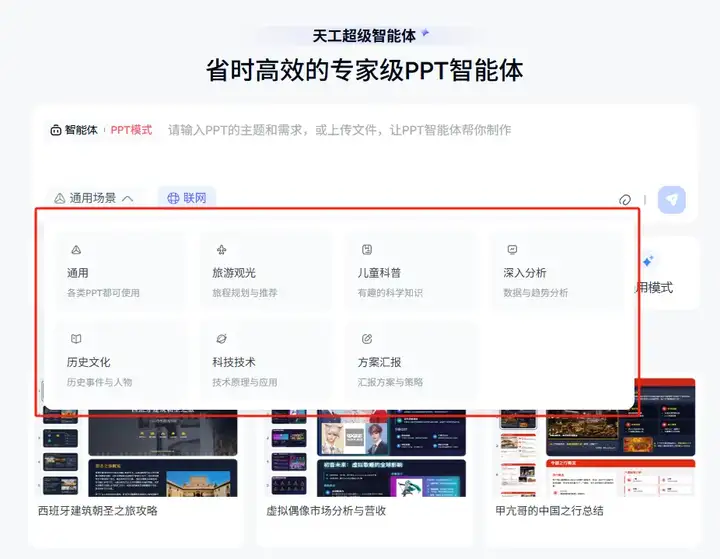Click the 旅游观光 airplane icon
This screenshot has height=559, width=720.
[221, 250]
